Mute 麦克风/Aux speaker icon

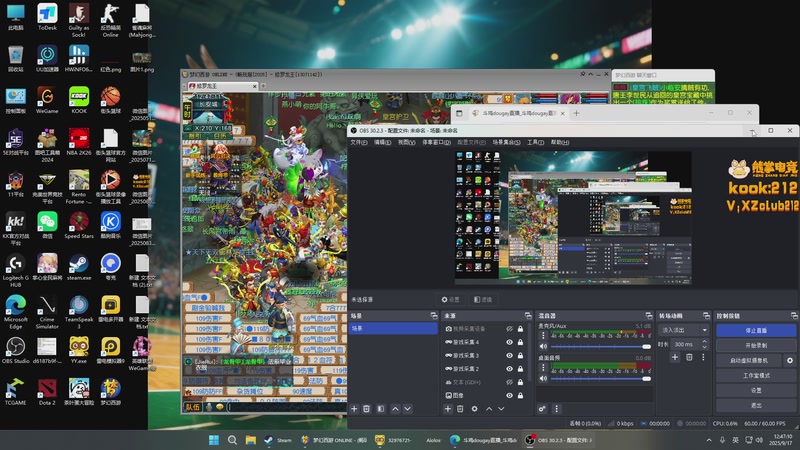click(x=543, y=346)
